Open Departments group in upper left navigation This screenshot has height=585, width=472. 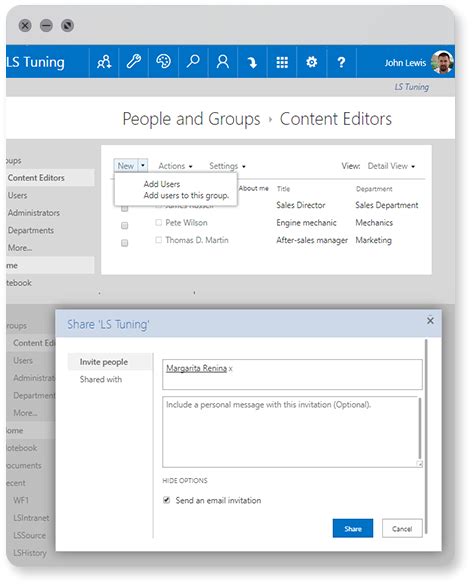(x=31, y=230)
